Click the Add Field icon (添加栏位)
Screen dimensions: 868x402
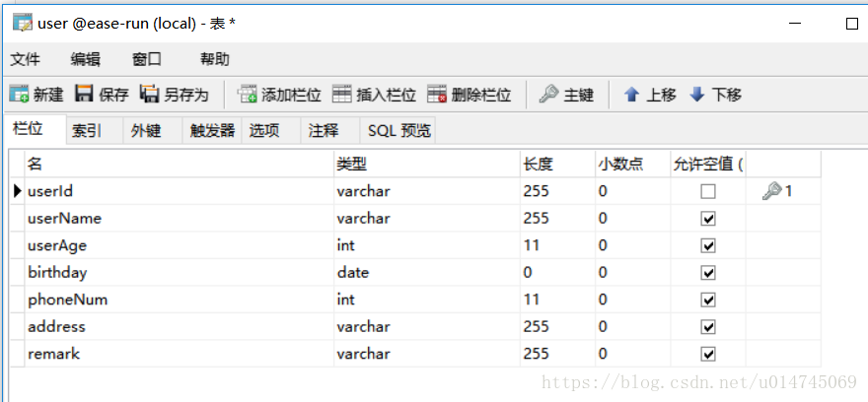click(247, 95)
